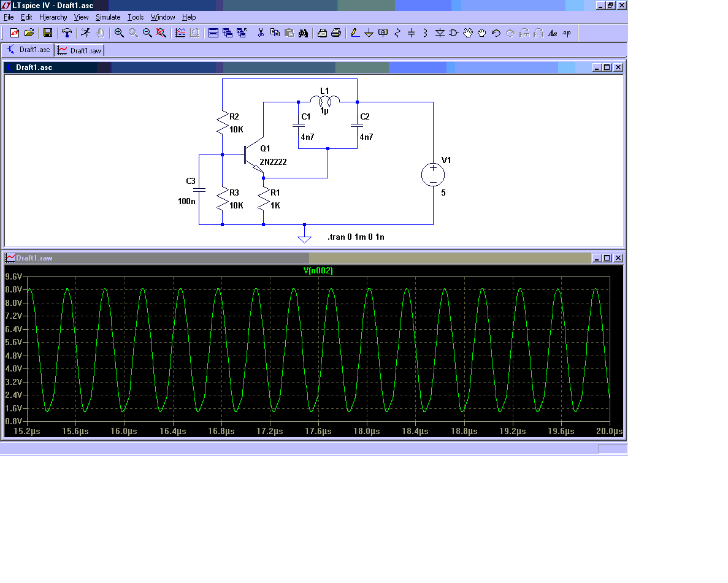Viewport: 728px width, 583px height.
Task: Click the .tran 0 1m 0 1n directive
Action: (x=356, y=237)
